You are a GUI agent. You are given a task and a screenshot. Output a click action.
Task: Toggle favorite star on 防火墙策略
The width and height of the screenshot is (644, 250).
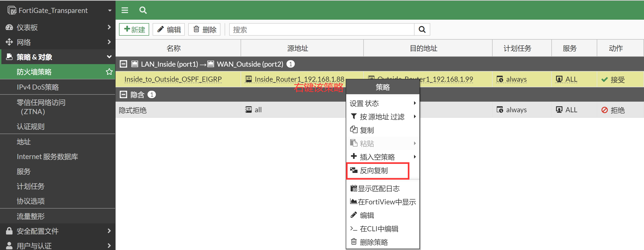click(x=109, y=72)
